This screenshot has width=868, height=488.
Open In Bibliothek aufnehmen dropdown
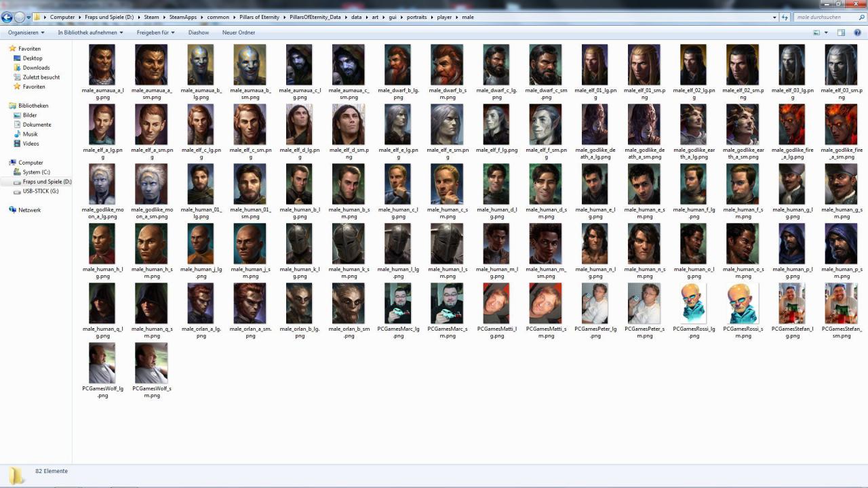[x=90, y=33]
